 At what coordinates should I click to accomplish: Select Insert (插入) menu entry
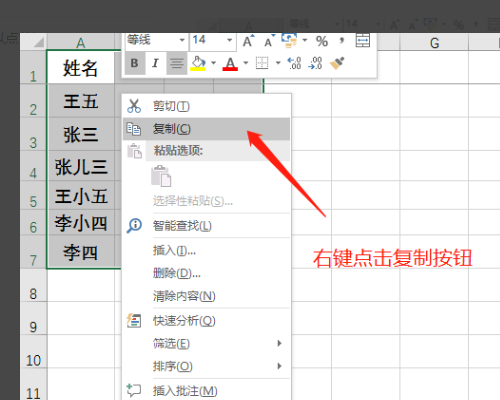(x=206, y=250)
